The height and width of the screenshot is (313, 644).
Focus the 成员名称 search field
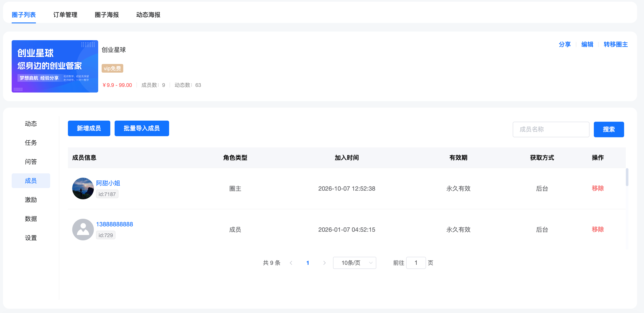[x=551, y=129]
